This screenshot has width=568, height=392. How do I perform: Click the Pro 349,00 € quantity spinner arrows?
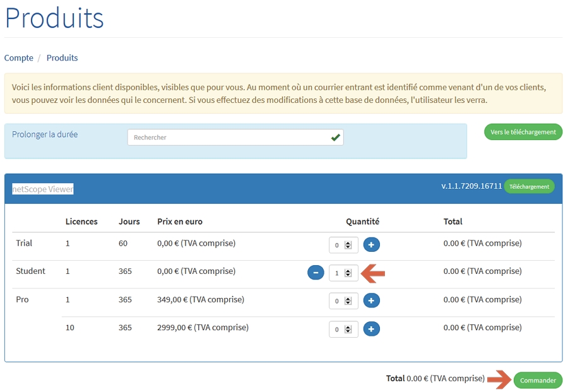click(348, 301)
